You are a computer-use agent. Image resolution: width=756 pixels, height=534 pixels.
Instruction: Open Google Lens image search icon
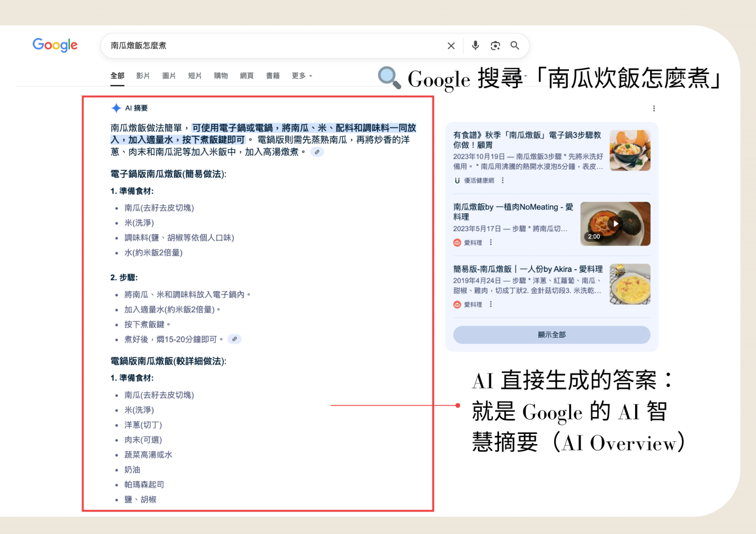pyautogui.click(x=495, y=46)
